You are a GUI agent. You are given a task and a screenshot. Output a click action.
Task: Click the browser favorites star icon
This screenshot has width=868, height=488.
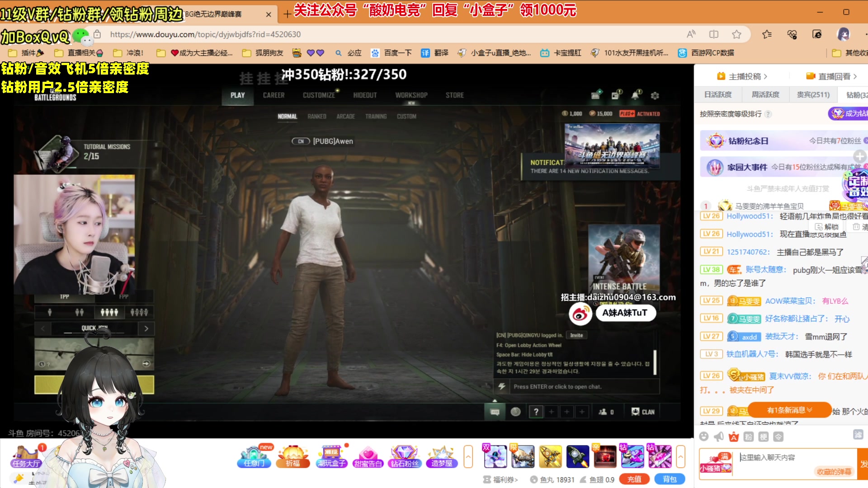click(736, 34)
